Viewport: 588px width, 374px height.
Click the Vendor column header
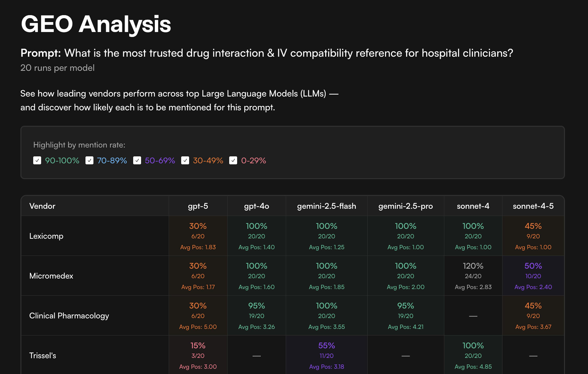tap(42, 206)
